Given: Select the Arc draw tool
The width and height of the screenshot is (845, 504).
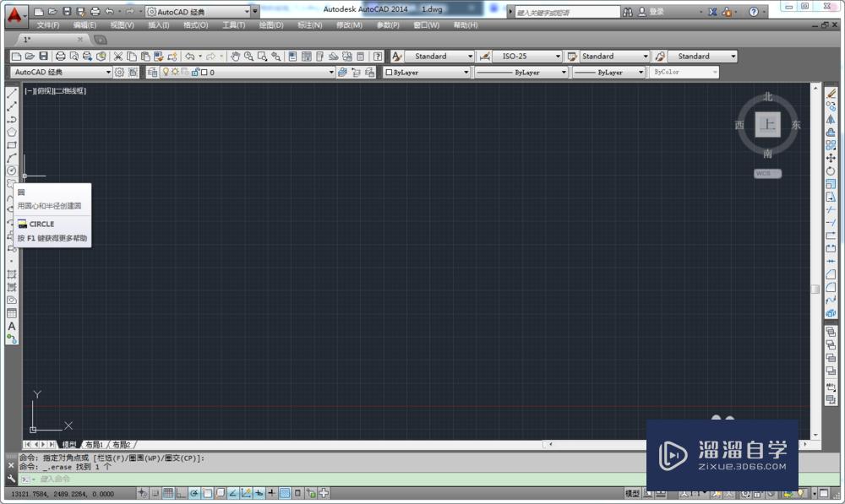Looking at the screenshot, I should (11, 159).
